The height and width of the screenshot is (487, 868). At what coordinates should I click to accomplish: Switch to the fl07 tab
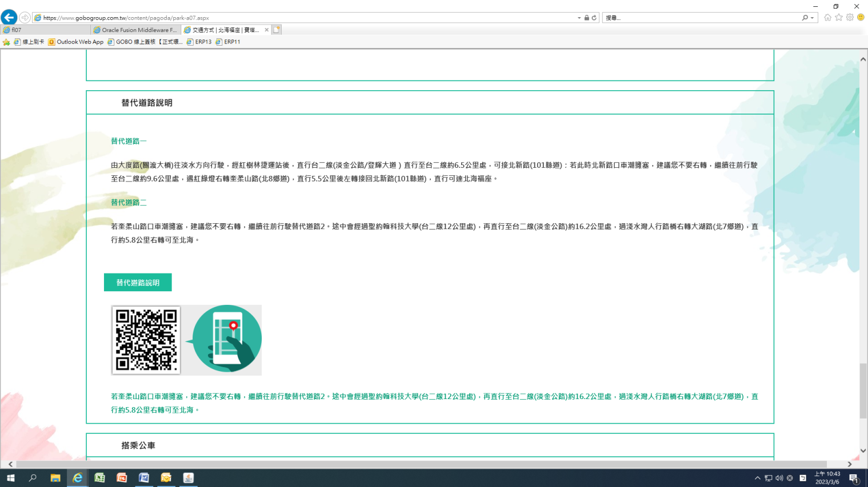click(x=46, y=30)
